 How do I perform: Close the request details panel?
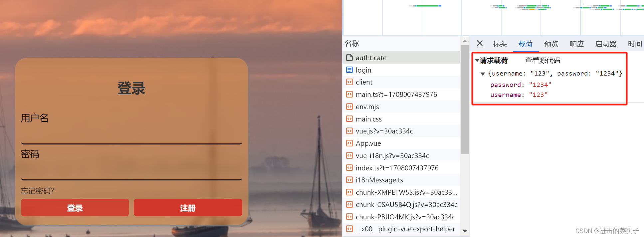coord(480,43)
